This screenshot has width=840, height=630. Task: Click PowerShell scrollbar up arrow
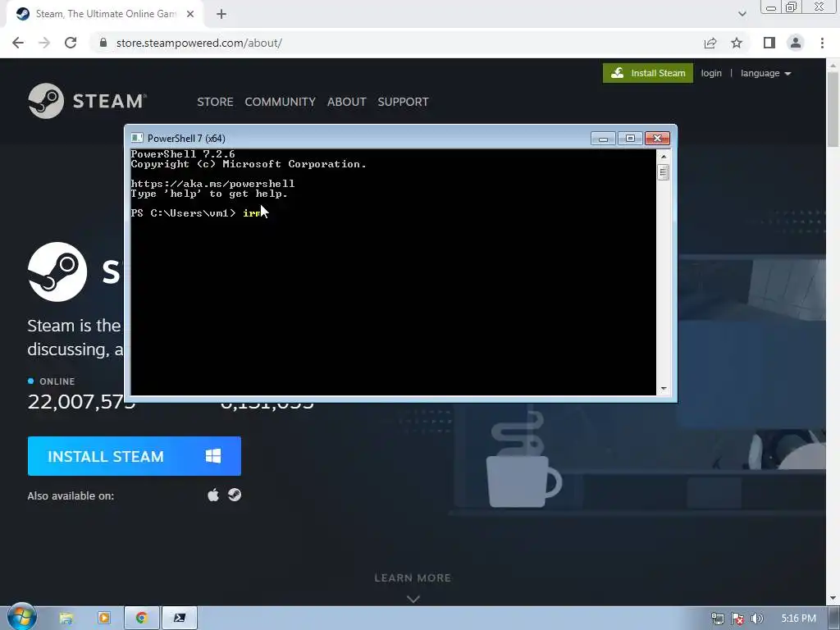pyautogui.click(x=664, y=157)
